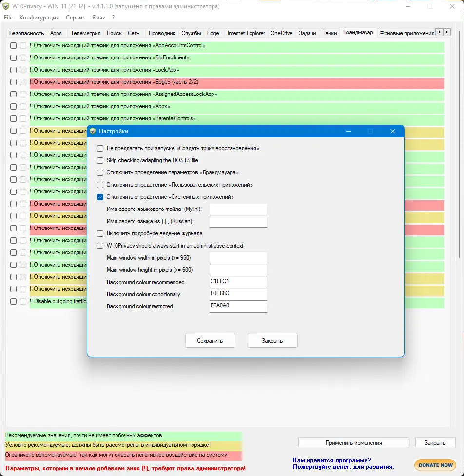This screenshot has width=464, height=476.
Task: Switch to the Безопасность tab
Action: [x=26, y=33]
